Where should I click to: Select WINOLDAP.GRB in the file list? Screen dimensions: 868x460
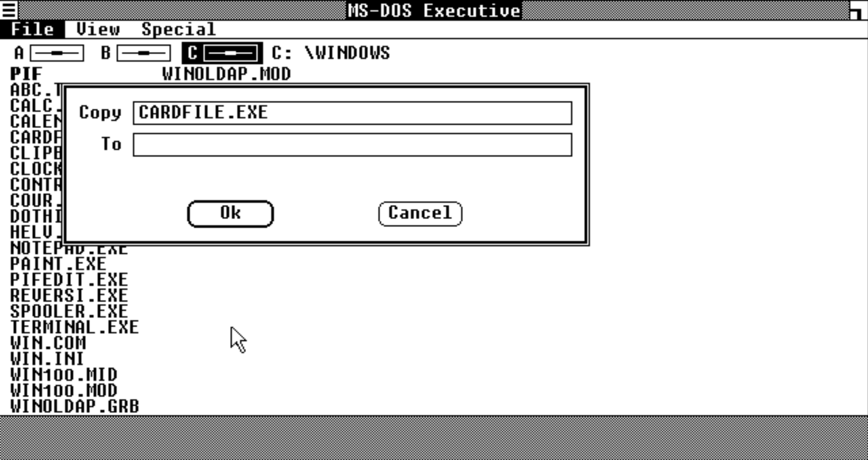[75, 406]
